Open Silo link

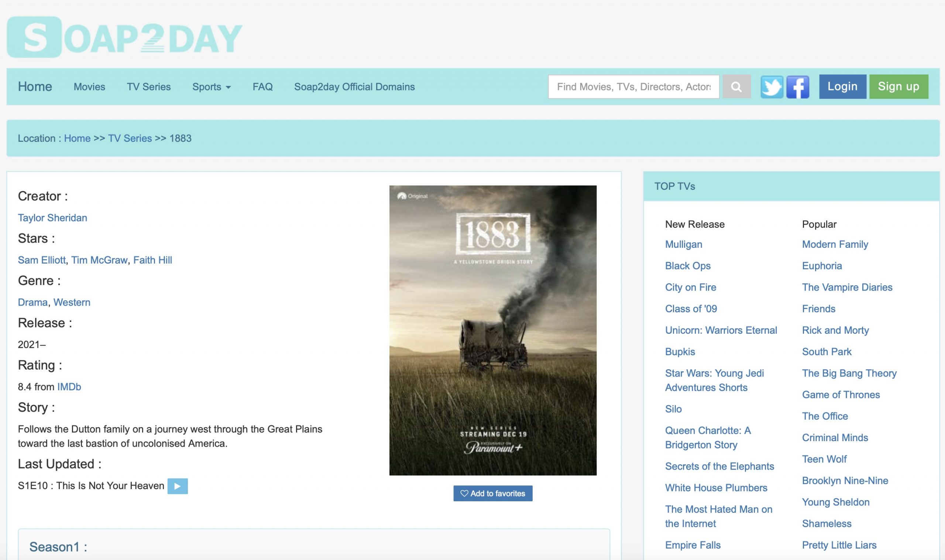pos(673,409)
